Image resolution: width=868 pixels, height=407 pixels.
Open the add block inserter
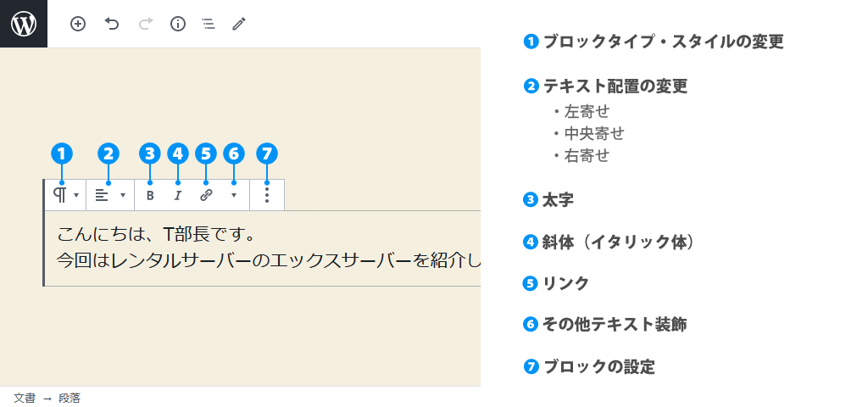[78, 24]
